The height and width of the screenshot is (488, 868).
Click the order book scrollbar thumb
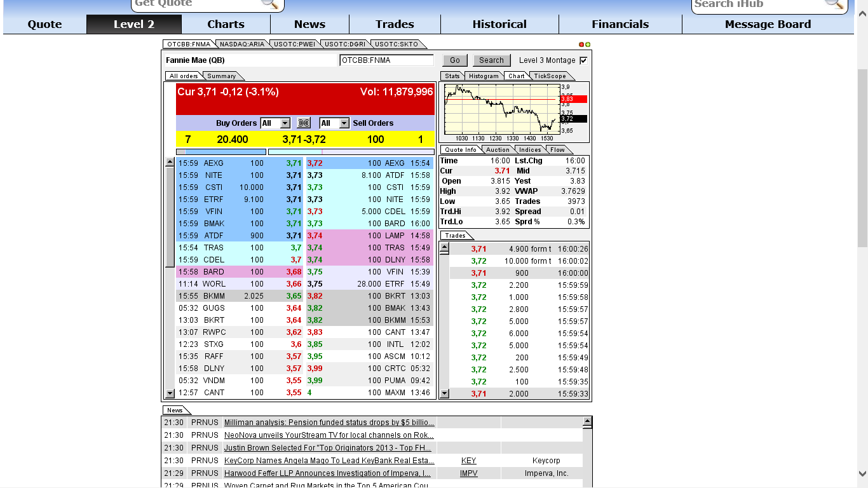point(170,217)
